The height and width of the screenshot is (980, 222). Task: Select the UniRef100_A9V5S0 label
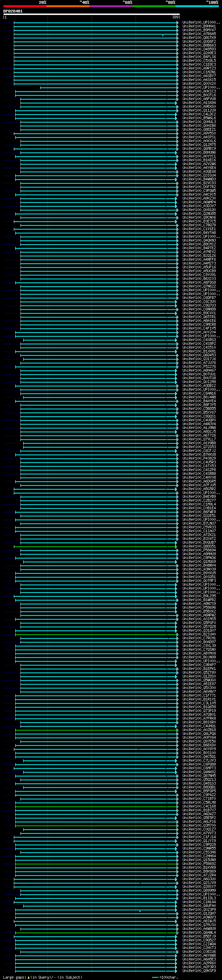point(199,133)
